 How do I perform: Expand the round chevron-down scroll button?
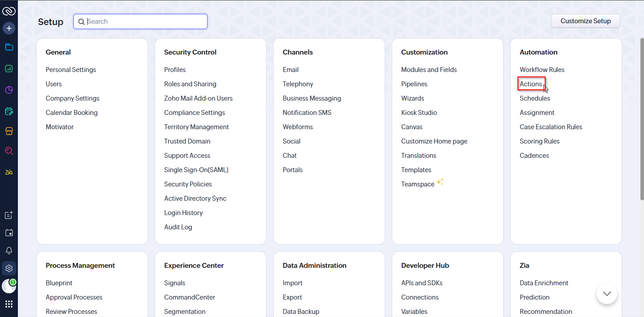click(607, 294)
